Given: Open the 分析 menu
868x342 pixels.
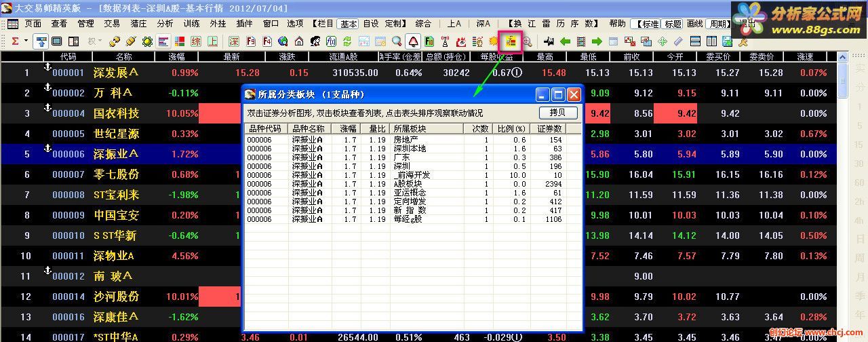Looking at the screenshot, I should (165, 23).
